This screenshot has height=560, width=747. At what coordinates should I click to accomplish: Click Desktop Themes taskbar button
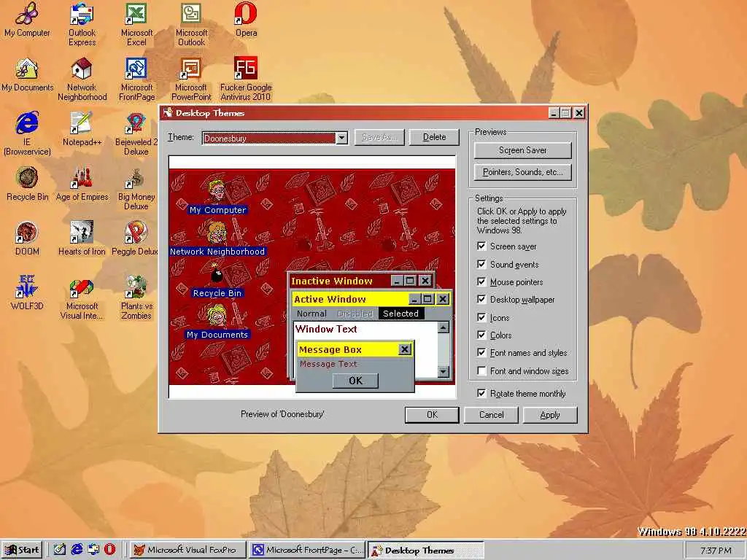point(425,550)
